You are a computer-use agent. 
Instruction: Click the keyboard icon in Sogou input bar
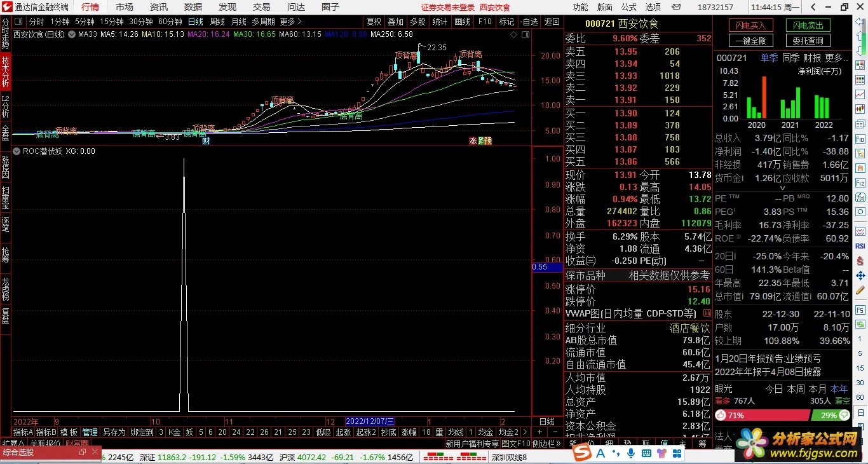(646, 453)
